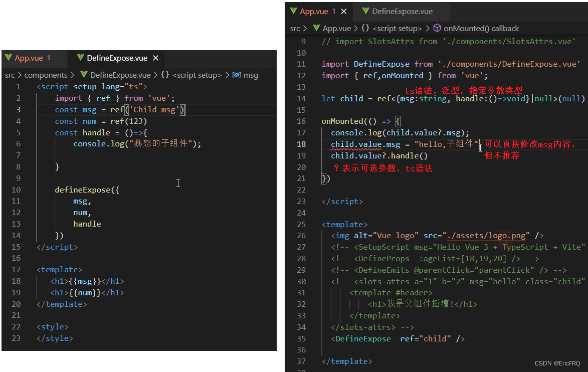Click 'src' breadcrumb in left editor

[10, 75]
